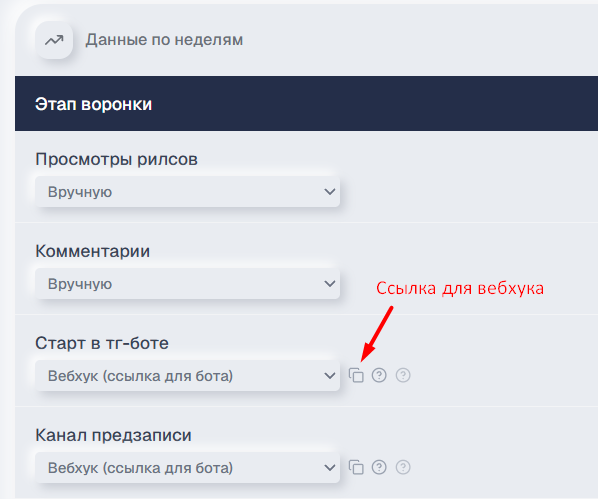Open first help icon in Канал предзаписи row

pyautogui.click(x=379, y=467)
